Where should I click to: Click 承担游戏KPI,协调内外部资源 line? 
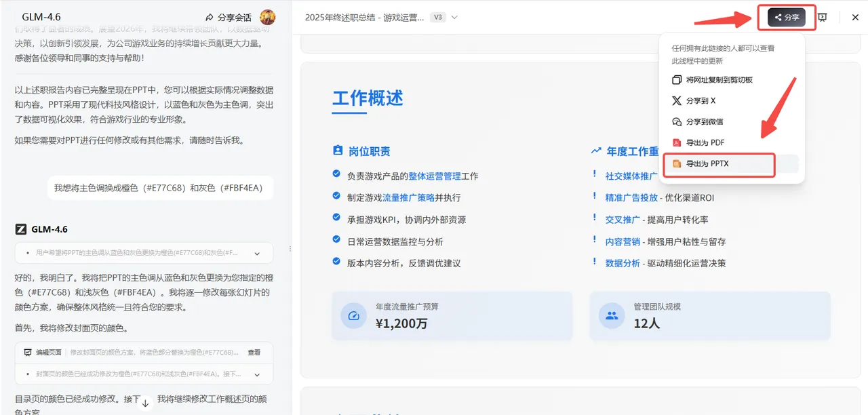tap(406, 220)
